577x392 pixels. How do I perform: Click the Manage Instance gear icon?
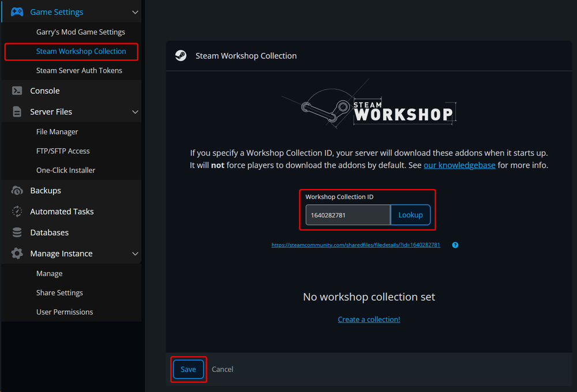coord(17,254)
